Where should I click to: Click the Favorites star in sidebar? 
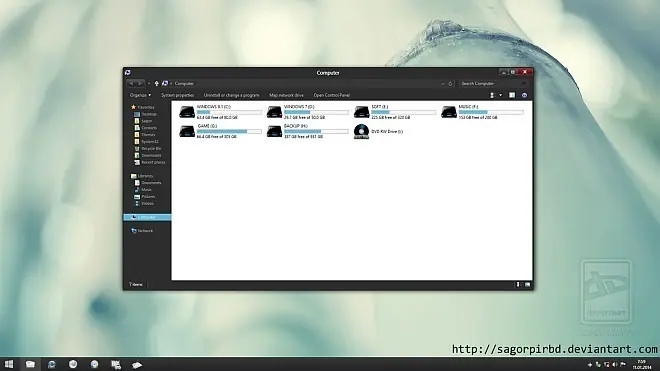(x=133, y=107)
